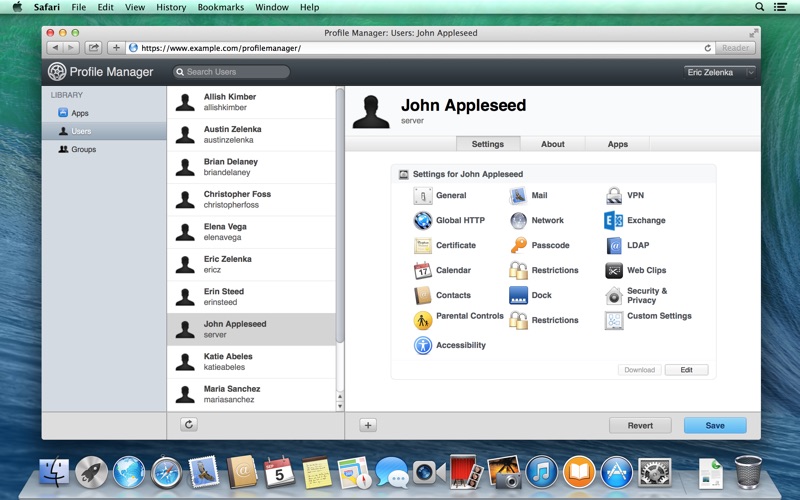
Task: Open the Dock settings icon
Action: pos(518,296)
